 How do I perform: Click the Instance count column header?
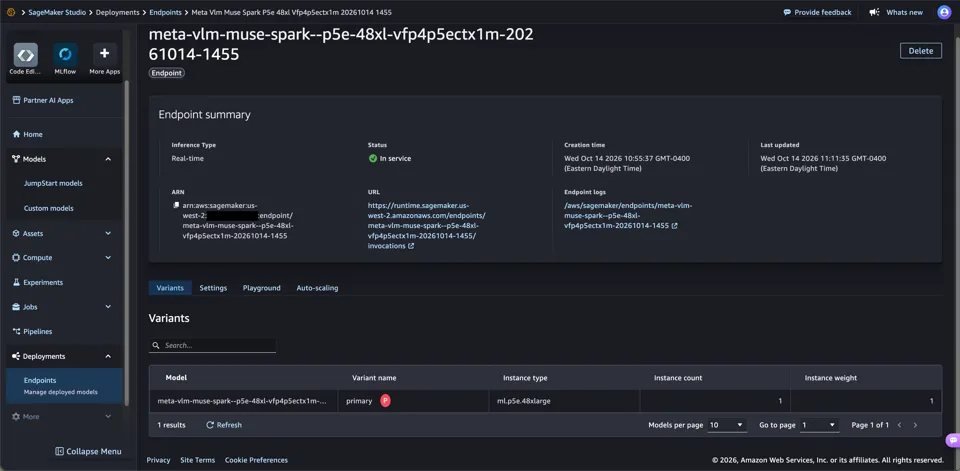678,378
